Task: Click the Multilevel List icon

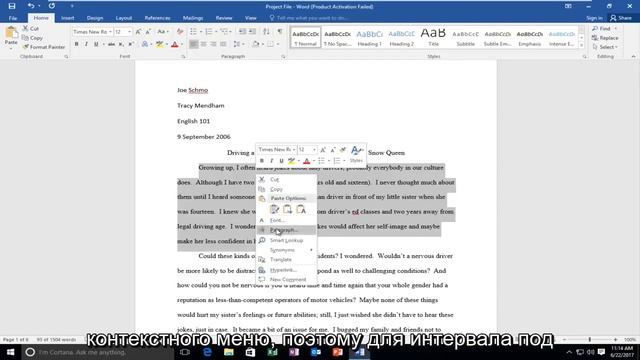Action: coord(224,32)
